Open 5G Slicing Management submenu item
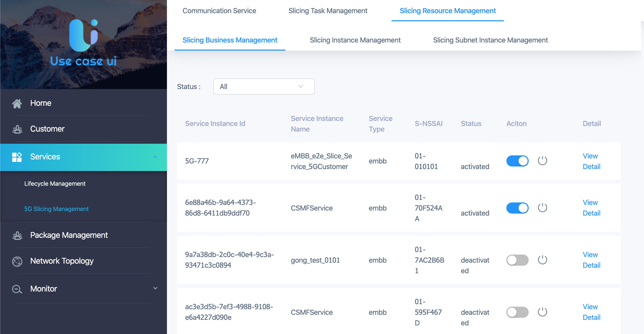644x334 pixels. (x=56, y=209)
